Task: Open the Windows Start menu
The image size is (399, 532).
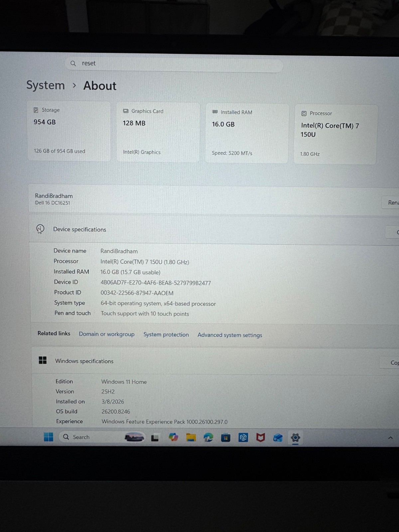Action: point(49,437)
